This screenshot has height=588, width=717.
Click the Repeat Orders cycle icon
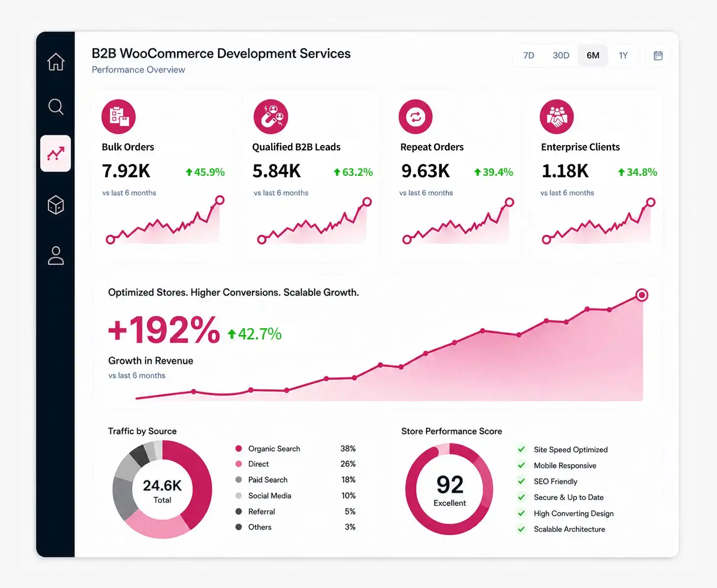tap(415, 117)
